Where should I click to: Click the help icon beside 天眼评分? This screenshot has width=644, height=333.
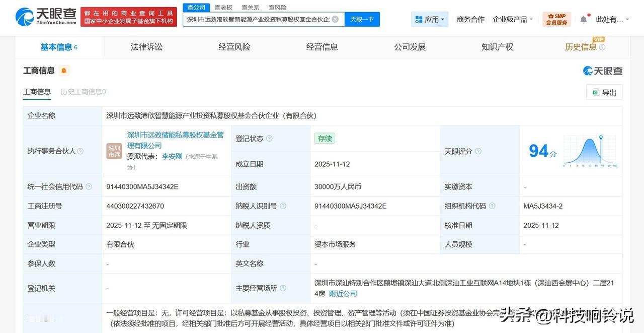click(477, 151)
